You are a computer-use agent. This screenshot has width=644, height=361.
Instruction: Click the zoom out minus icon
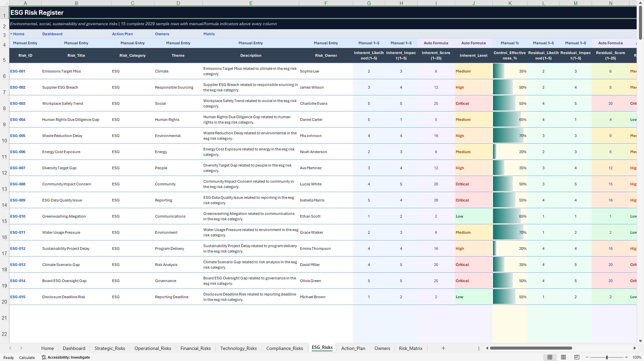point(587,357)
